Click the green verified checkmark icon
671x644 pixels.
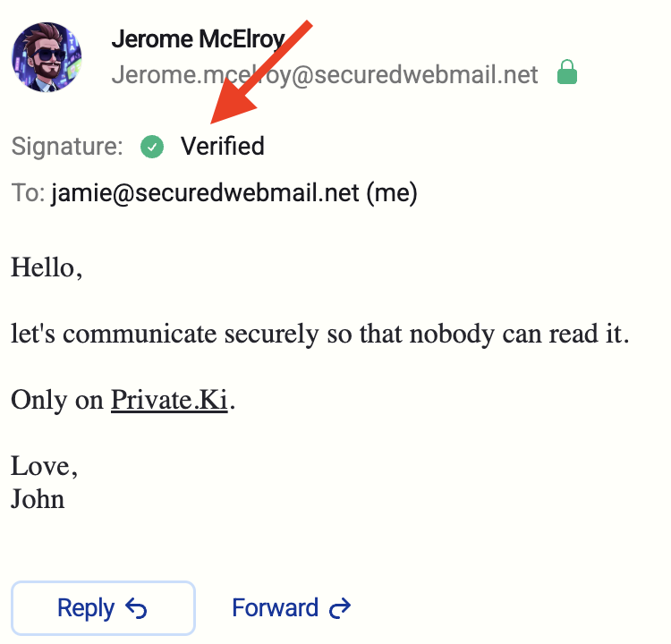pyautogui.click(x=152, y=146)
